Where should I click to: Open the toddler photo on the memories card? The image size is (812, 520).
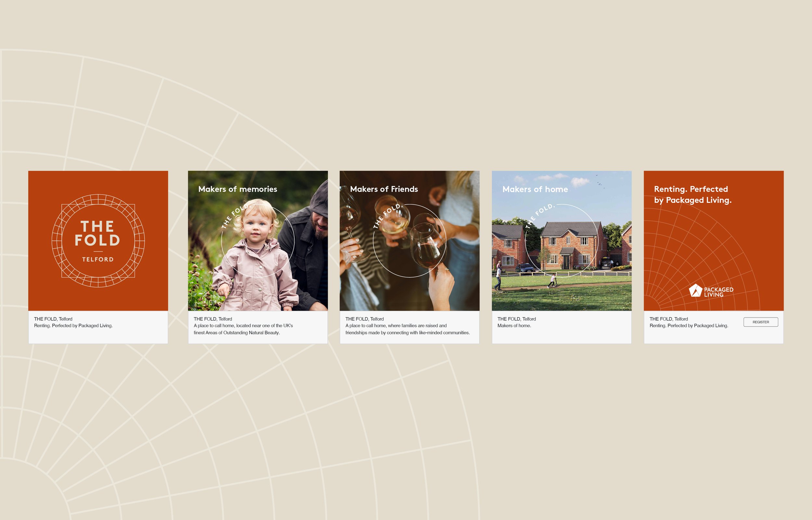coord(258,241)
